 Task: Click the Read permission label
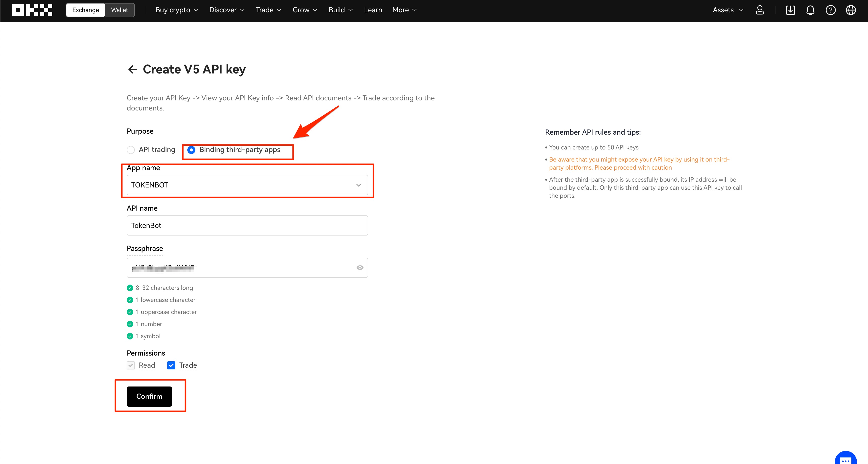tap(147, 365)
